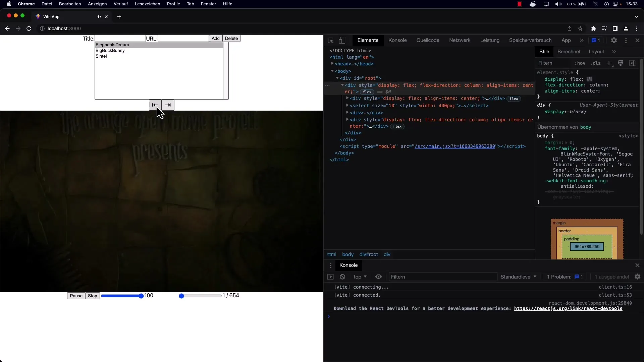Expand the head element in DOM tree
This screenshot has height=362, width=644.
point(333,64)
